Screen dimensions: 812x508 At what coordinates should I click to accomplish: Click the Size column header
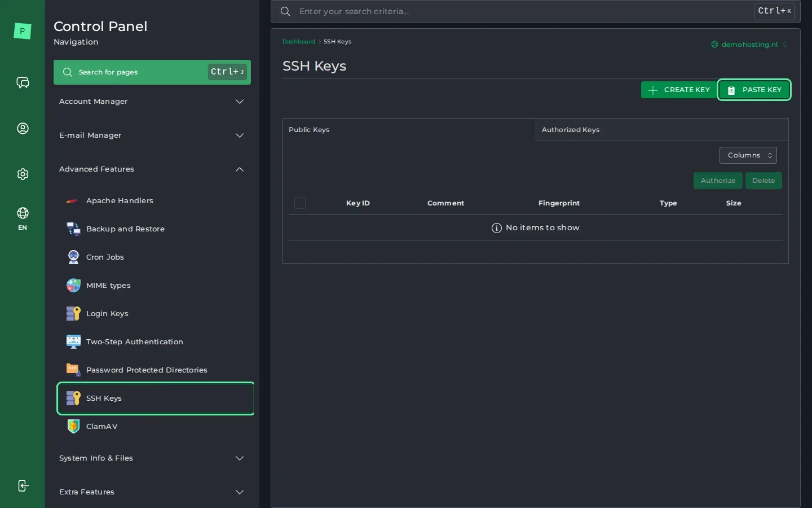[734, 203]
